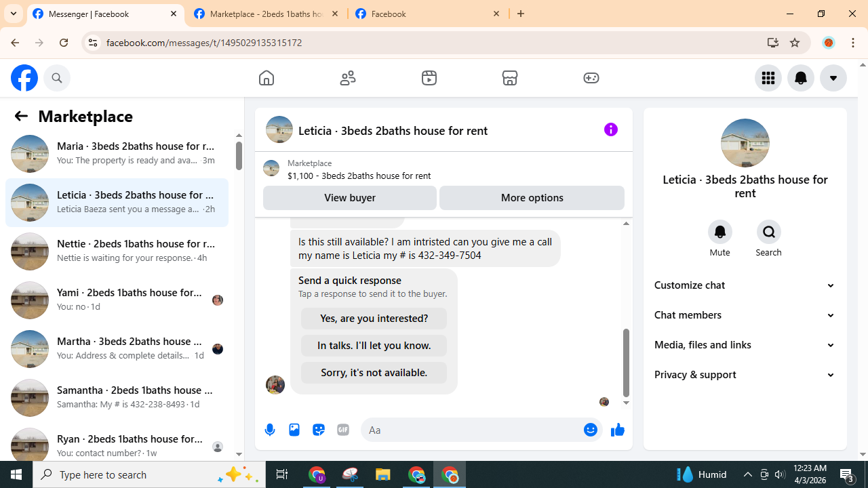Open Facebook search magnifier
The height and width of the screenshot is (488, 868).
(57, 78)
